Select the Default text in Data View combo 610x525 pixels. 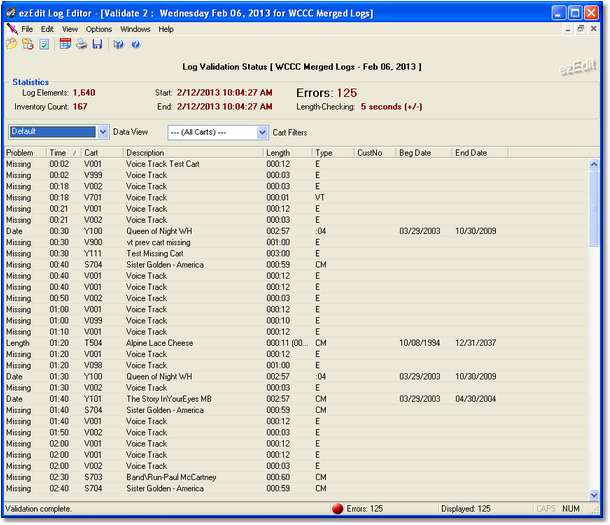[53, 131]
